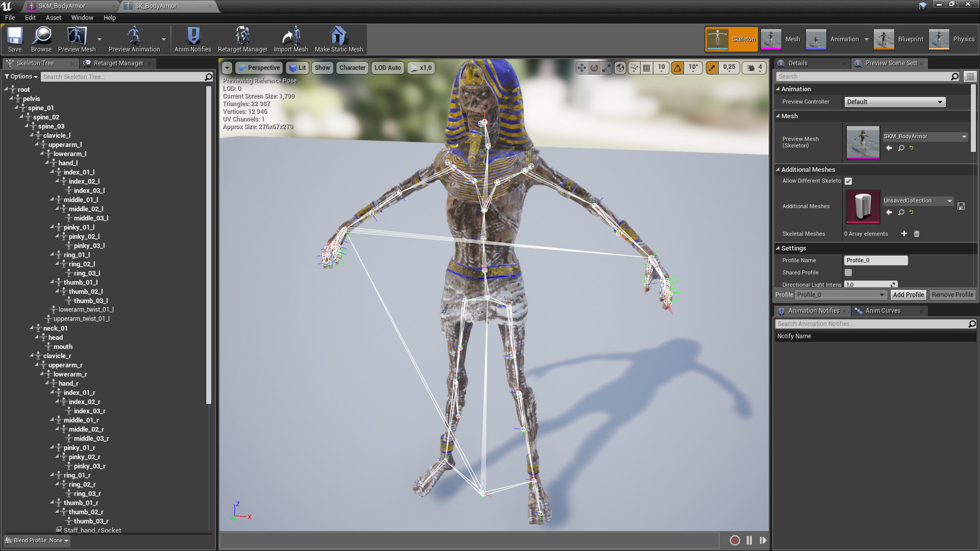Add element to Skeletal Meshes array
Image resolution: width=980 pixels, height=551 pixels.
click(904, 234)
